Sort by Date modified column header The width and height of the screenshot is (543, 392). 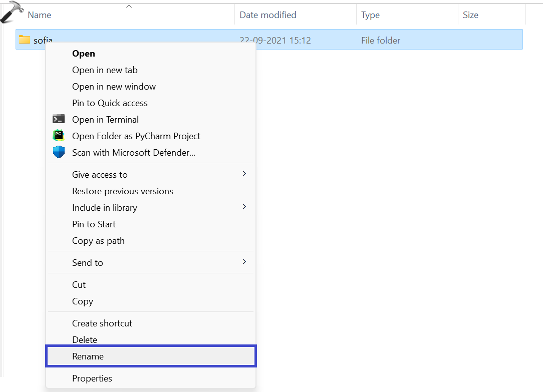click(267, 15)
